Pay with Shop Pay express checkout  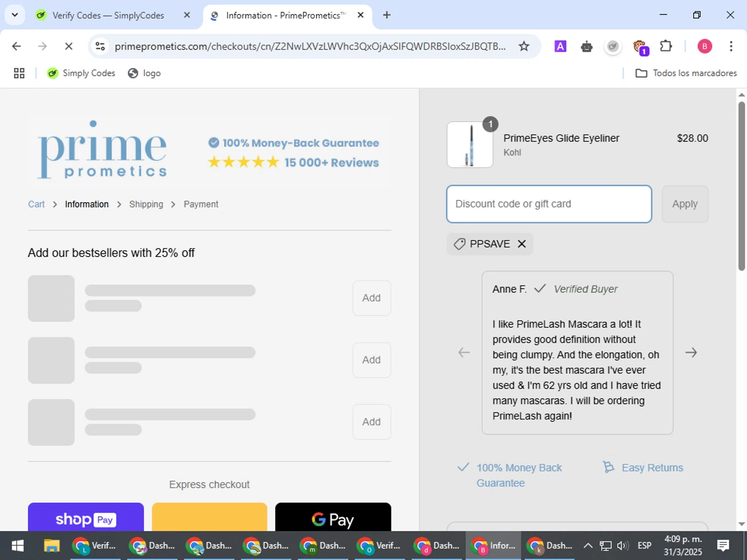pyautogui.click(x=86, y=518)
